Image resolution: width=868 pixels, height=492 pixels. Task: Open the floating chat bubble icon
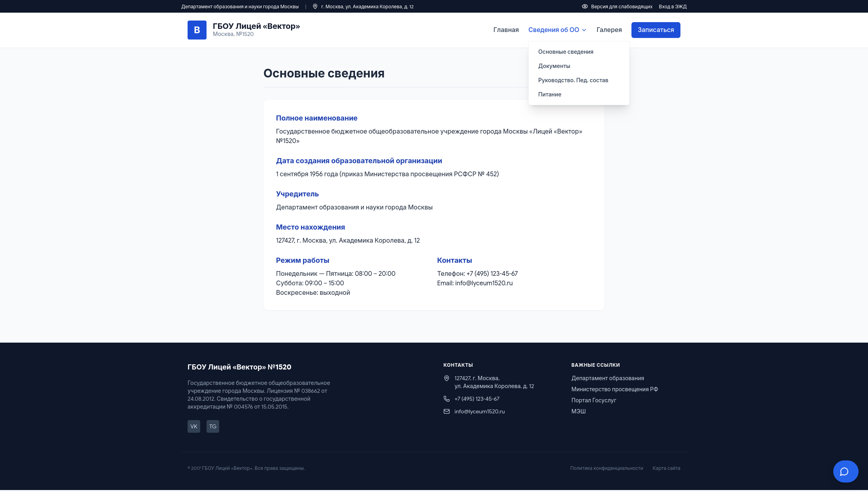tap(845, 471)
